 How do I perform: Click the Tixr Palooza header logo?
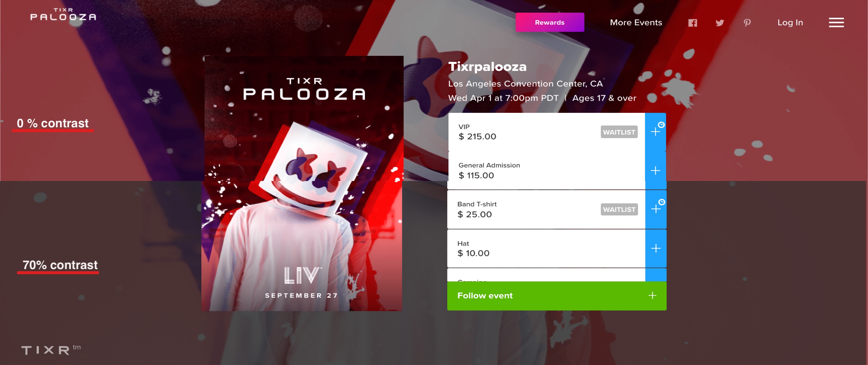point(63,14)
